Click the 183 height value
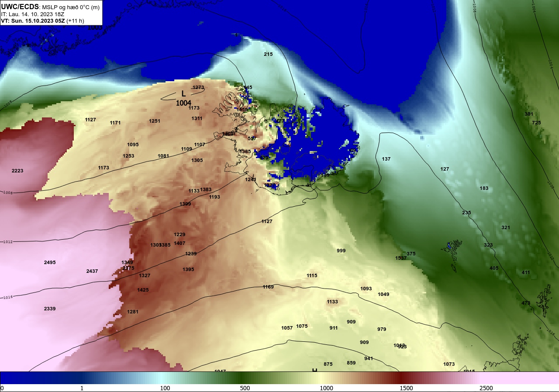This screenshot has height=392, width=559. (484, 188)
